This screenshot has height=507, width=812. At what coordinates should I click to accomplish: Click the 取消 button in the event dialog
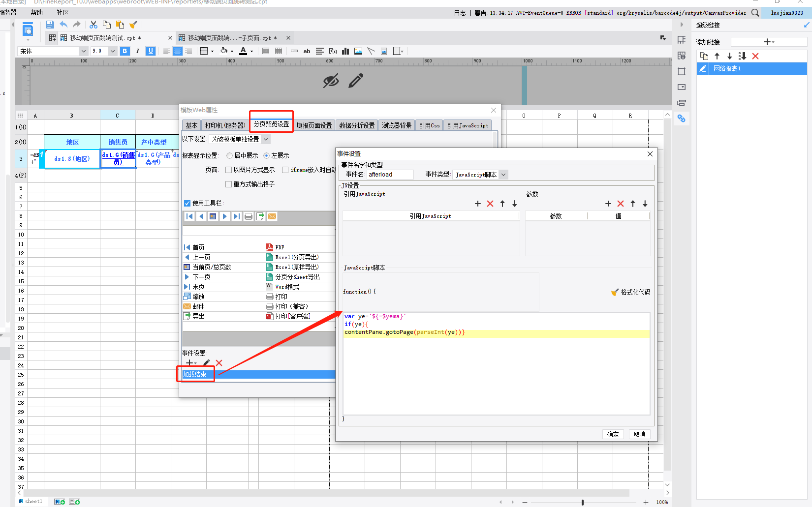point(639,434)
